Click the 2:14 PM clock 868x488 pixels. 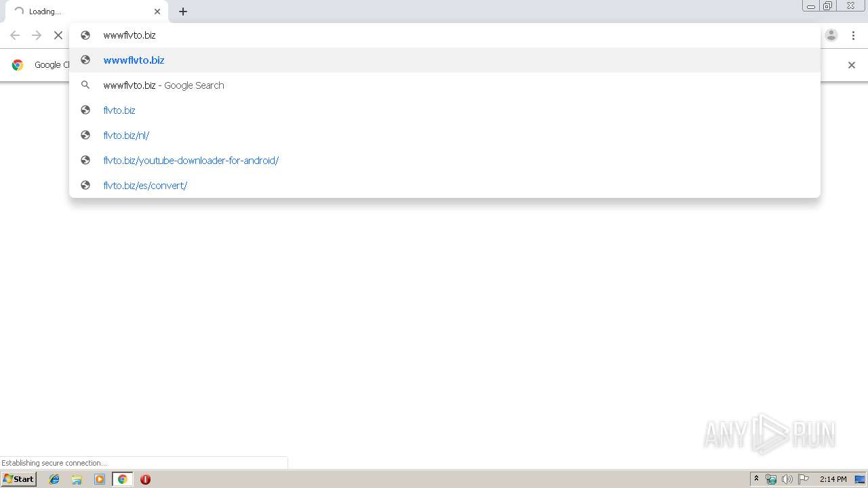click(833, 479)
